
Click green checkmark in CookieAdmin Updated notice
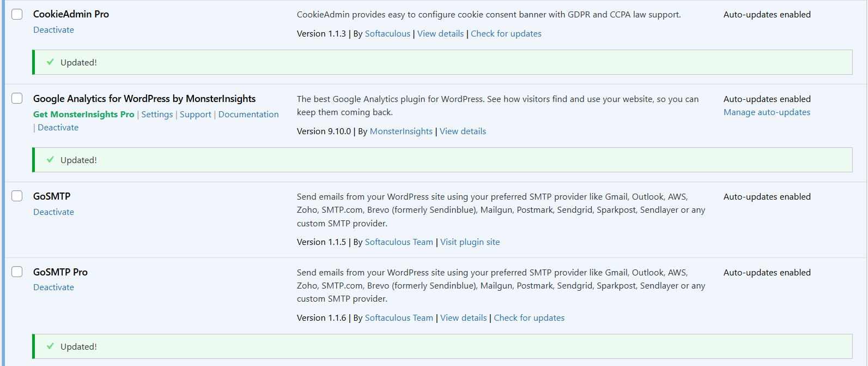[x=50, y=62]
